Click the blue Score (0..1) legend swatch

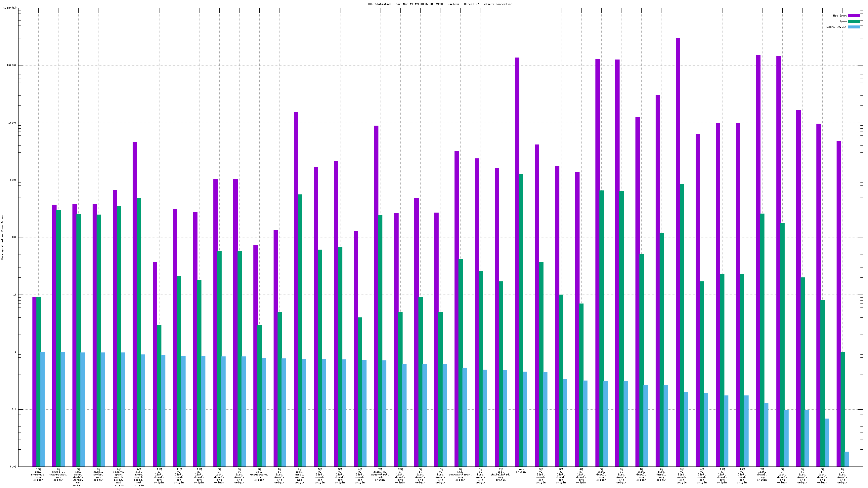click(853, 27)
